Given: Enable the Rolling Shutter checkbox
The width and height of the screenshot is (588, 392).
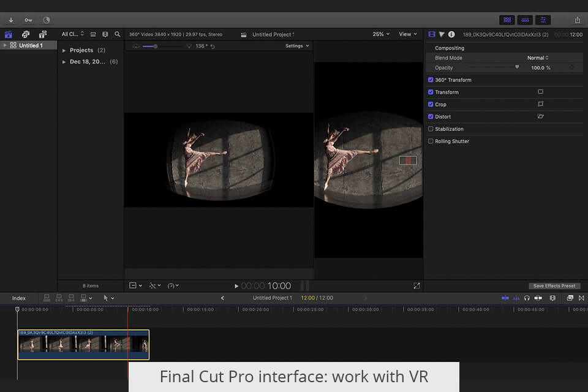Looking at the screenshot, I should 431,141.
